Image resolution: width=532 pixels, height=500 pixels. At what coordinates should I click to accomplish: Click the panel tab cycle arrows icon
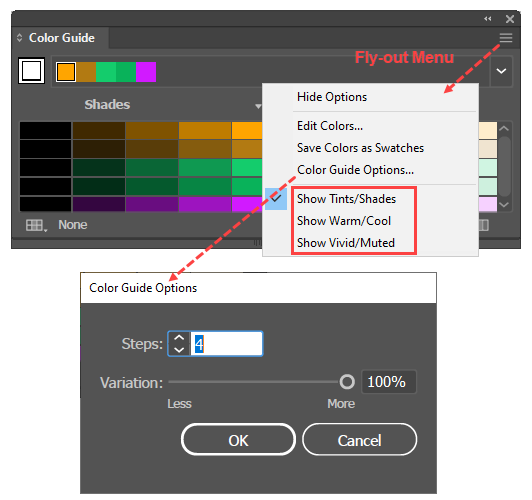point(20,38)
